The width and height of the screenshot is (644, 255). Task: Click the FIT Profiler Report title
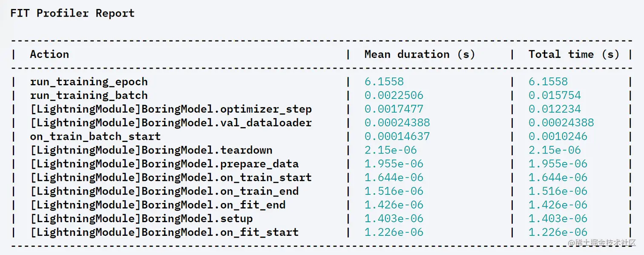point(72,13)
